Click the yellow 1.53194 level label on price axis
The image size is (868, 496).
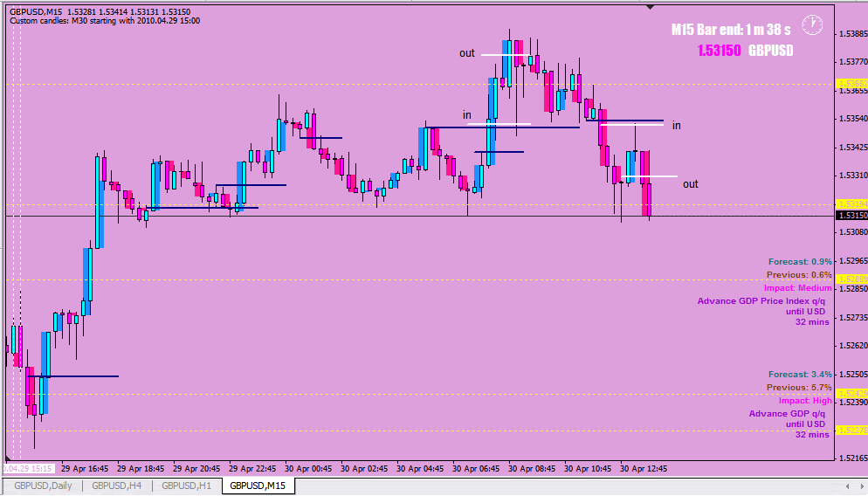point(851,205)
